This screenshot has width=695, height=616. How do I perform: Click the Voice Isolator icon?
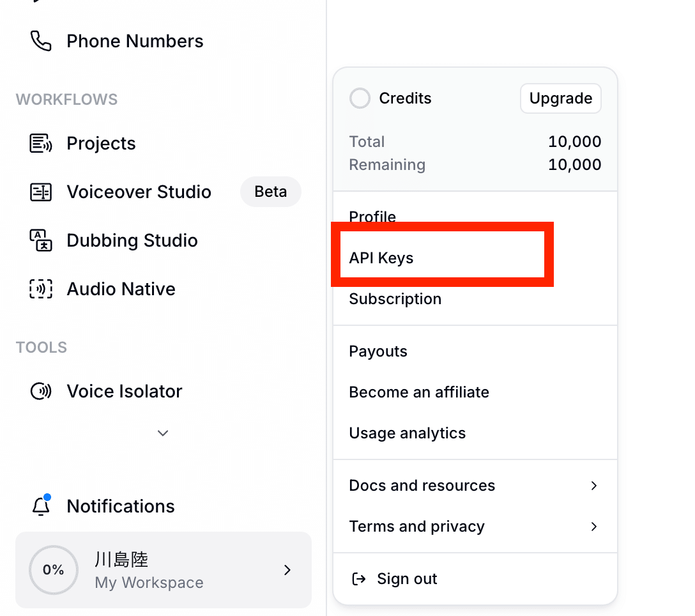coord(41,392)
